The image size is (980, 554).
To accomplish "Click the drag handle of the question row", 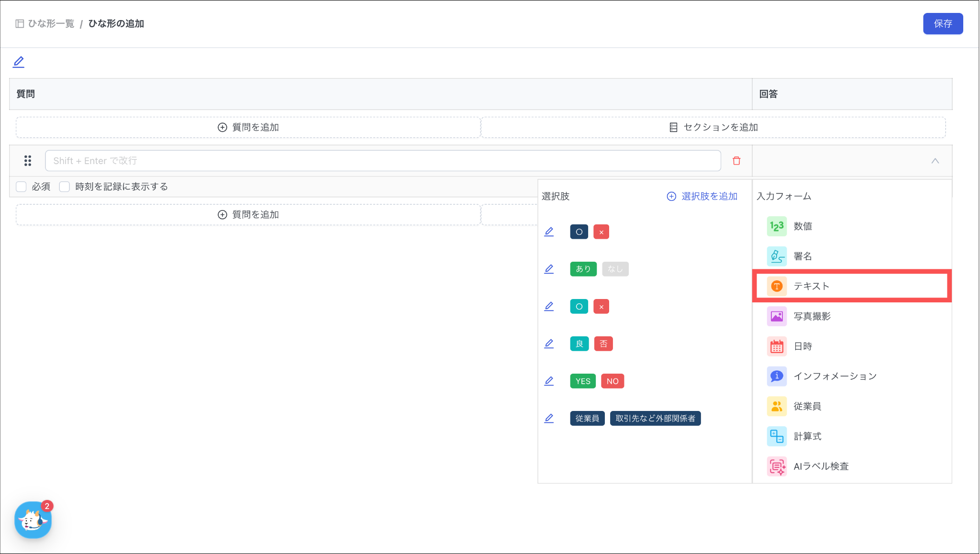I will click(28, 161).
